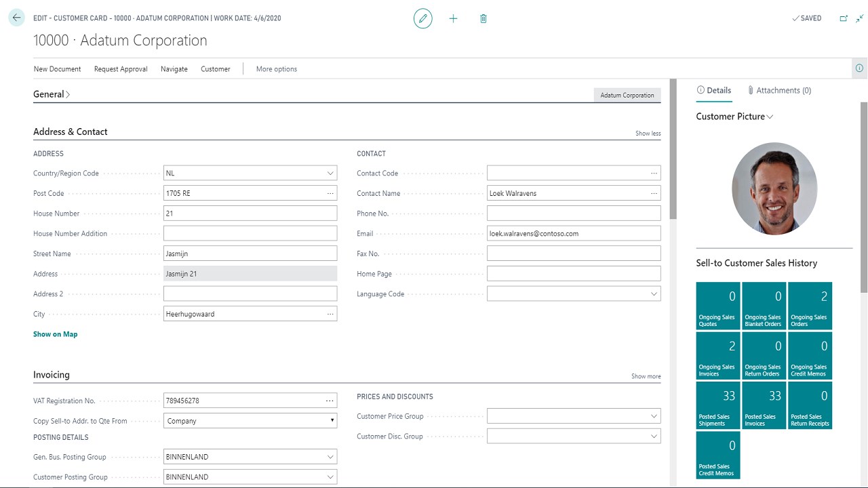868x488 pixels.
Task: Open the Posted Sales Invoices tile
Action: coord(764,405)
